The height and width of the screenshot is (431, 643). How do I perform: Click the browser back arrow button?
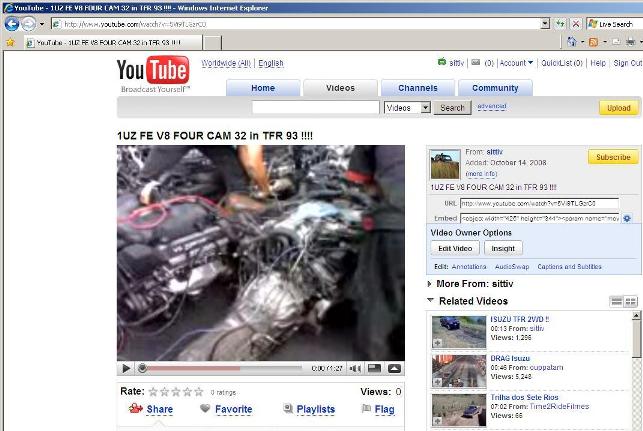12,23
